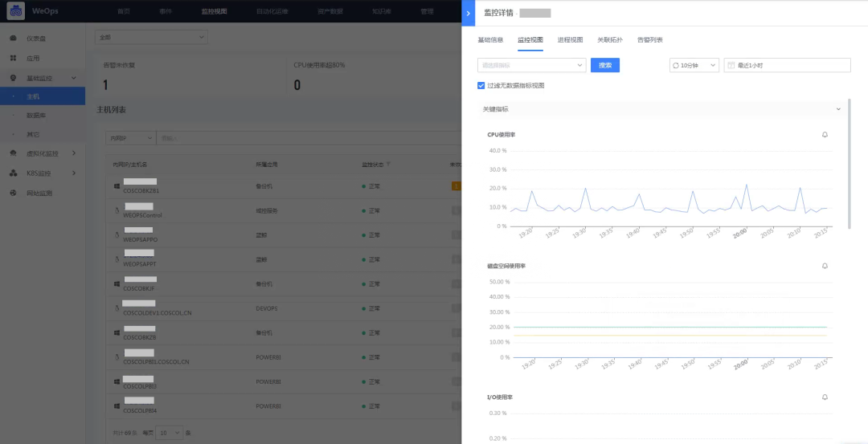Collapse the 关键指标 section
The width and height of the screenshot is (868, 444).
(838, 109)
